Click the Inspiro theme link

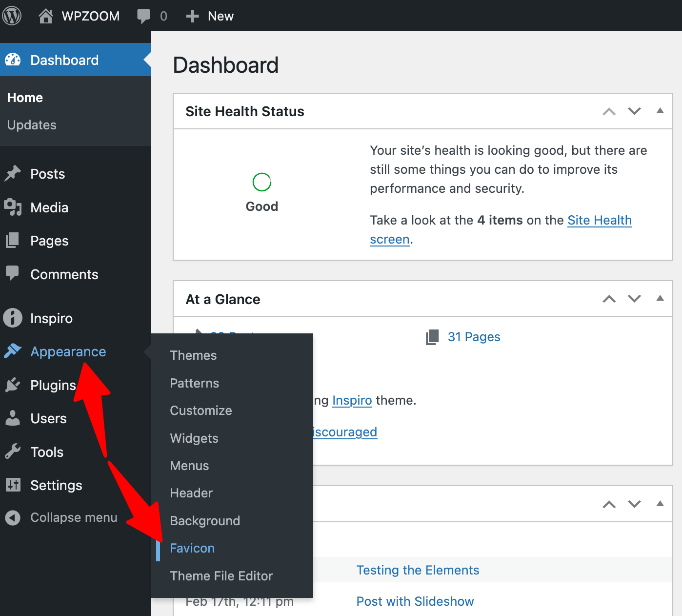[352, 400]
